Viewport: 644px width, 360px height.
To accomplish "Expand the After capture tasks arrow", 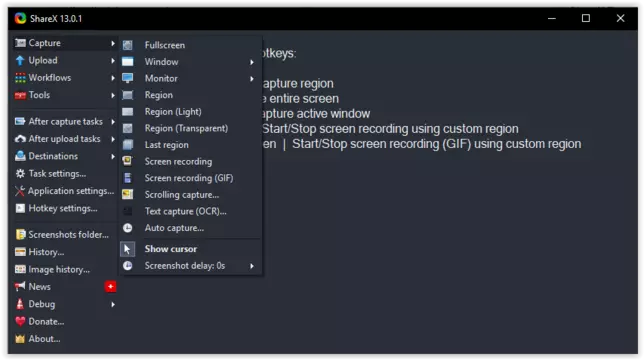I will [x=113, y=122].
